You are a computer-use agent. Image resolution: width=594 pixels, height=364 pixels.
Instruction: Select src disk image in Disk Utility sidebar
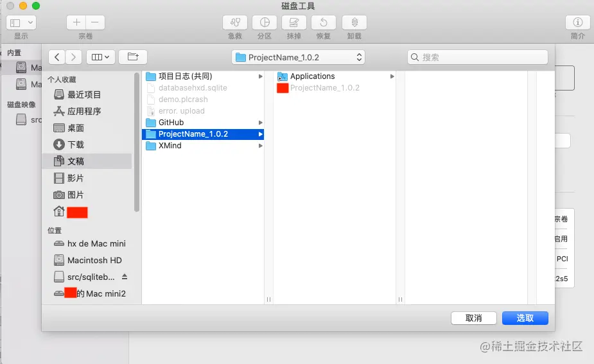point(28,119)
